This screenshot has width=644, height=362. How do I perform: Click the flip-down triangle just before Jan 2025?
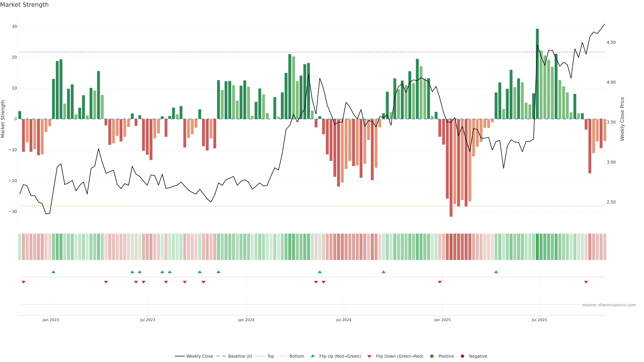pos(440,282)
